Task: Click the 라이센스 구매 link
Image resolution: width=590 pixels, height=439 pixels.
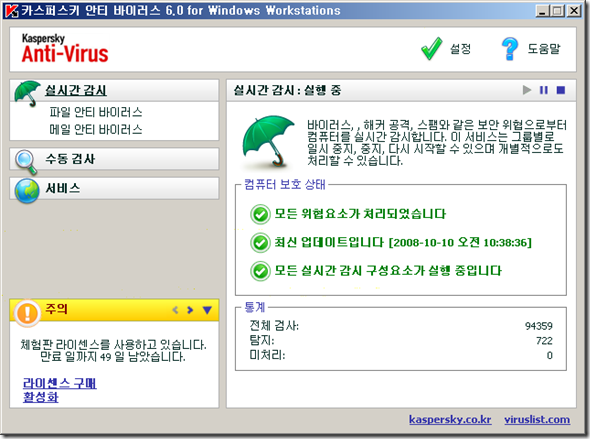Action: [x=60, y=383]
